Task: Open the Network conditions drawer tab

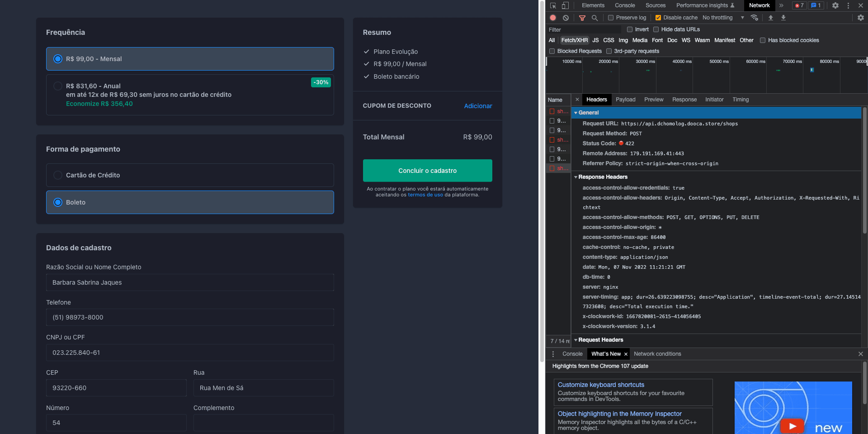Action: click(657, 354)
